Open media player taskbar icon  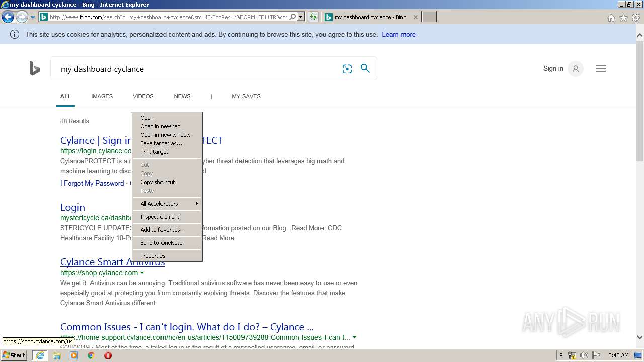[x=74, y=355]
